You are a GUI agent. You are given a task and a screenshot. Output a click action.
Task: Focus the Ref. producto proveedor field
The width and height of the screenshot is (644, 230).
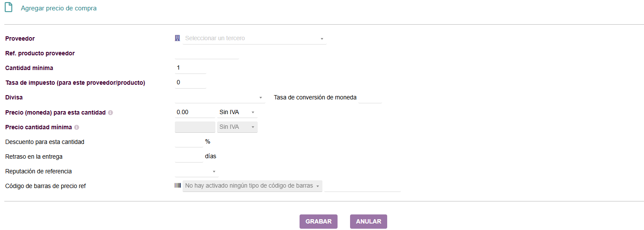pos(207,53)
